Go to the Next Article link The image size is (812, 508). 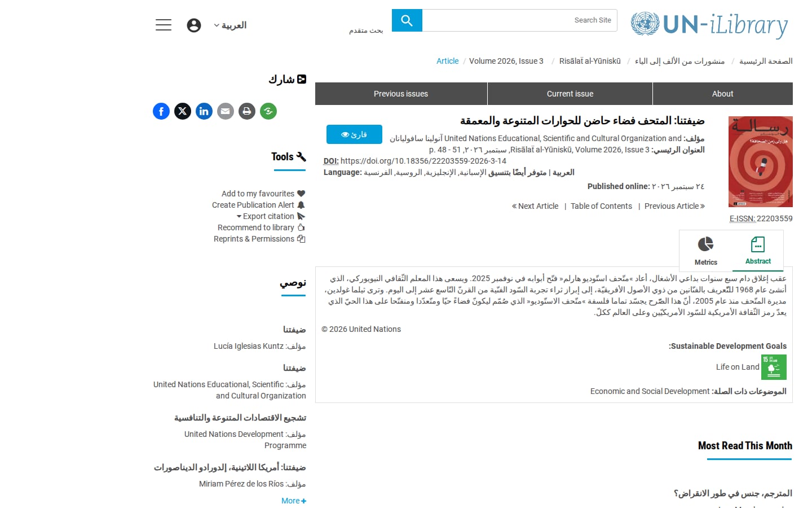pyautogui.click(x=535, y=206)
